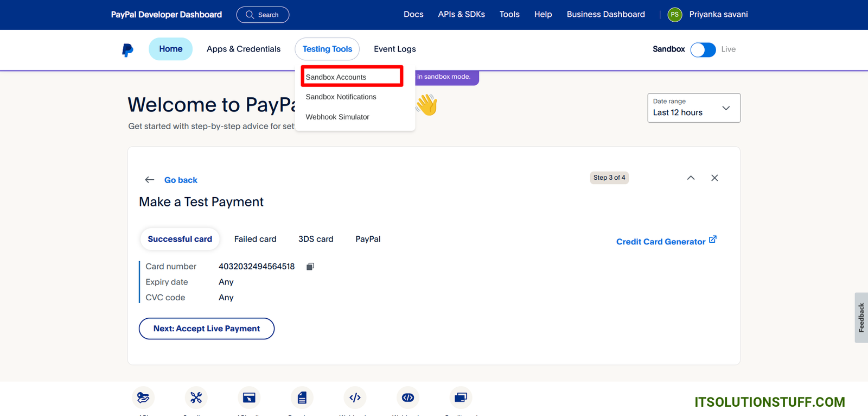
Task: Open the document page shortcut icon
Action: (x=302, y=398)
